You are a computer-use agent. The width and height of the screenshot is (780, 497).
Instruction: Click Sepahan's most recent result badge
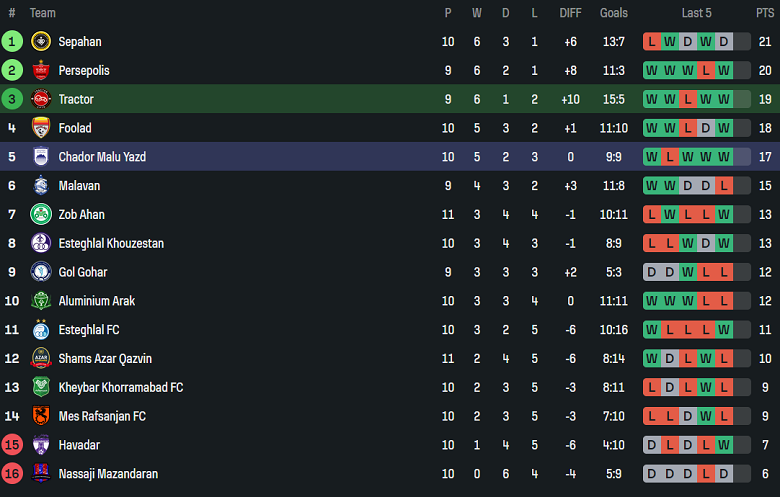(x=724, y=42)
